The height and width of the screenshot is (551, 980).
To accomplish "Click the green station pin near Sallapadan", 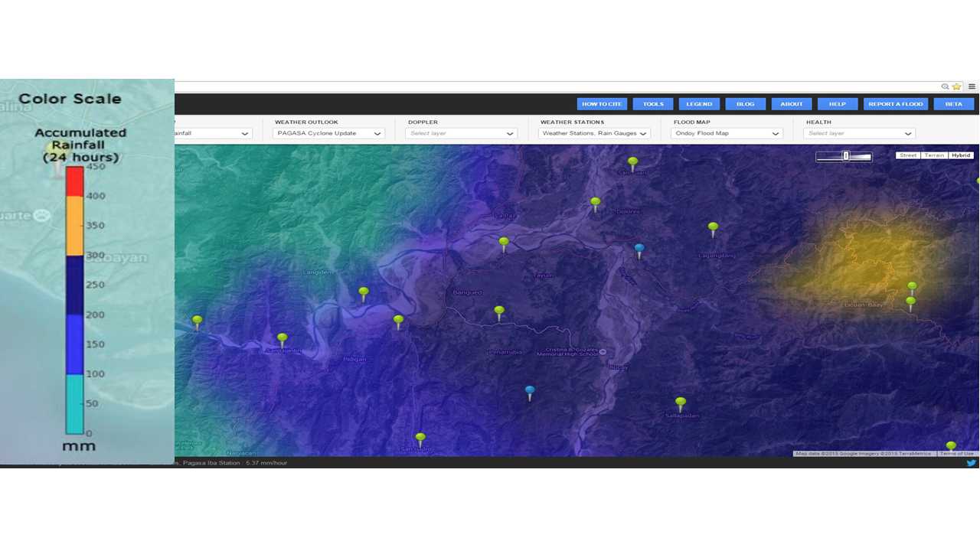I will click(x=680, y=403).
